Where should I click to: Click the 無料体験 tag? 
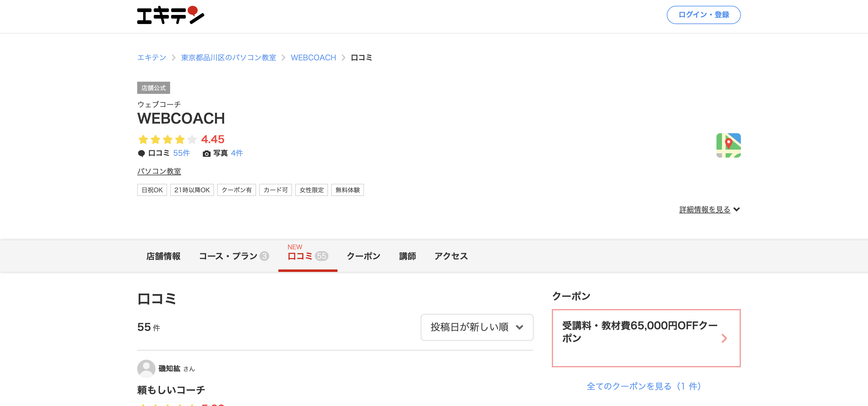pyautogui.click(x=347, y=190)
